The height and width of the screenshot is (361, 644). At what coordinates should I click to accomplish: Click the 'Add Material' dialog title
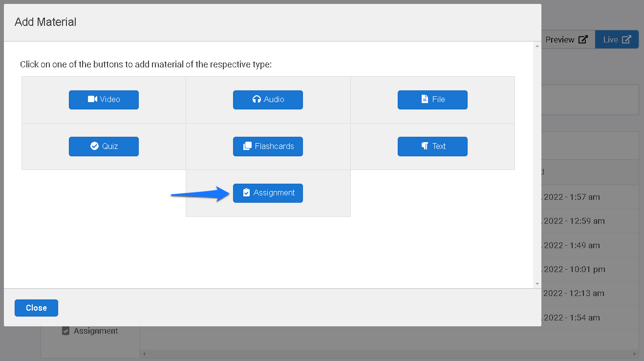(45, 22)
